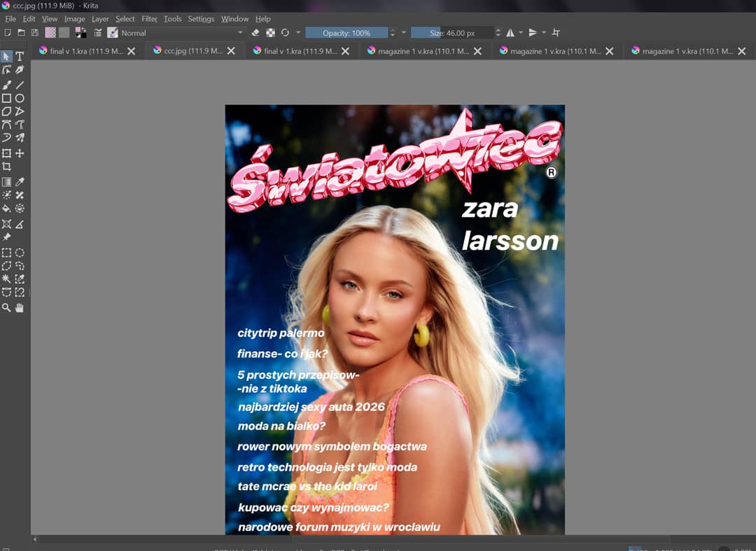Viewport: 756px width, 551px height.
Task: Open the foreground/background color selector
Action: [81, 33]
